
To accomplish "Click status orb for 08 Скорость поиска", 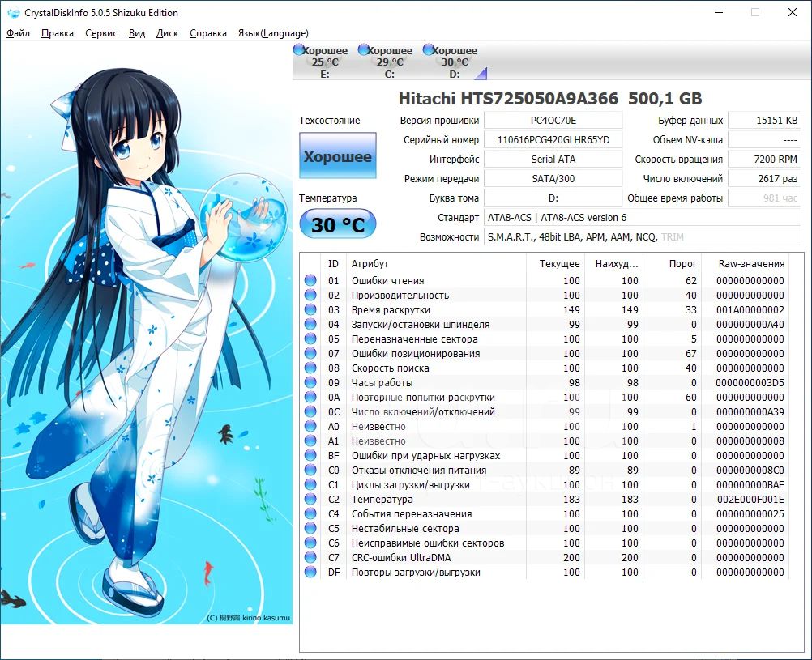I will (310, 368).
